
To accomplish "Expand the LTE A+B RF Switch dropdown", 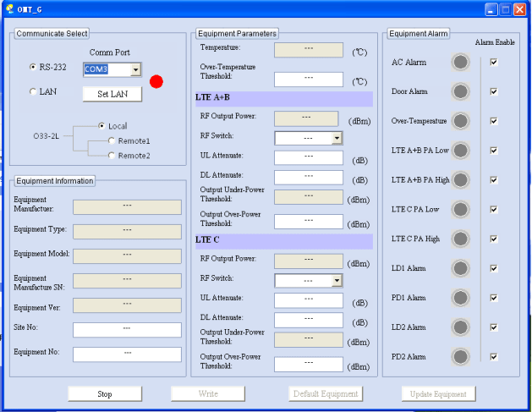I will 337,138.
